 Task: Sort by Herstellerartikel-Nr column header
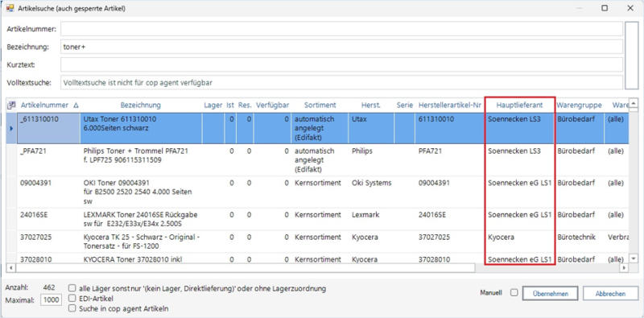pyautogui.click(x=450, y=105)
